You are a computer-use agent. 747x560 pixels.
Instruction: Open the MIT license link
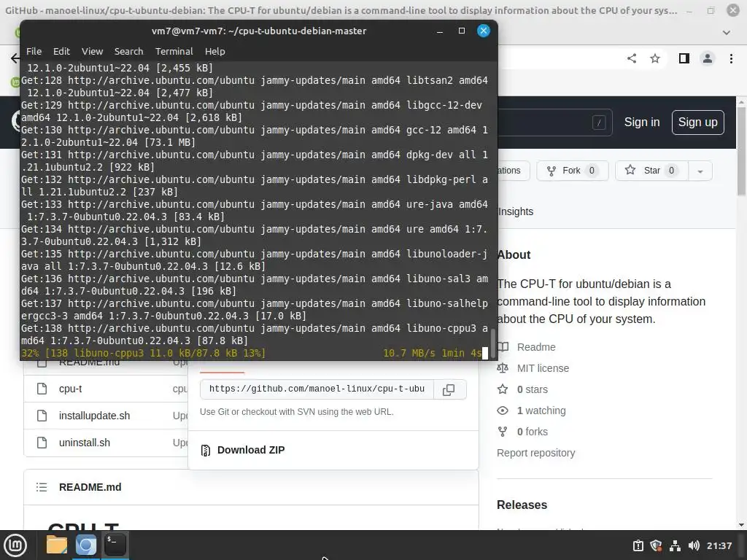coord(543,368)
